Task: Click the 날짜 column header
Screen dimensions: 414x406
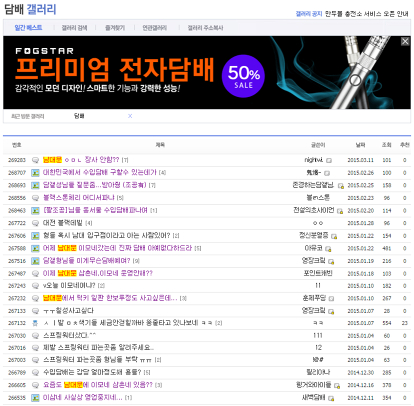Action: (360, 145)
